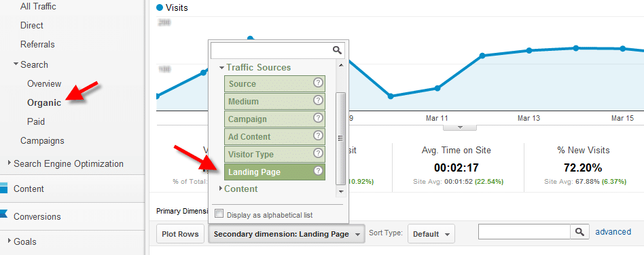Open Secondary dimension: Landing Page dropdown

pos(287,234)
